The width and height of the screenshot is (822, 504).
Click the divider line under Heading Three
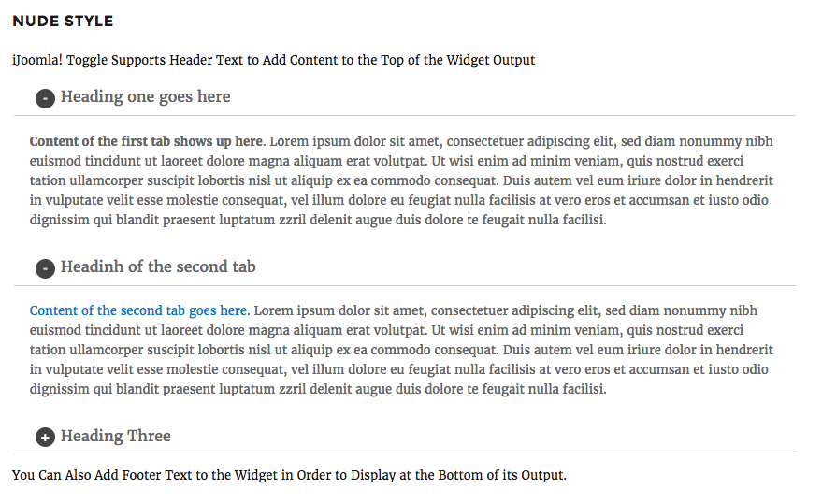point(405,454)
